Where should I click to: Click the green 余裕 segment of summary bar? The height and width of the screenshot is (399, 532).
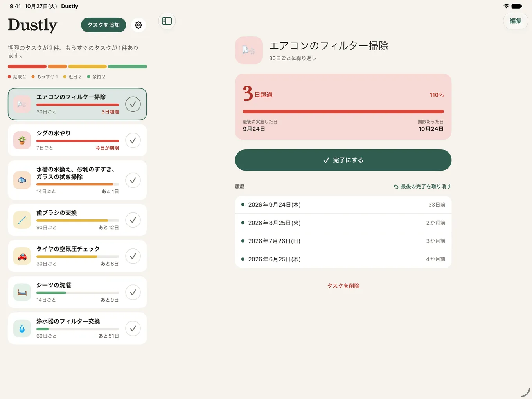point(128,66)
